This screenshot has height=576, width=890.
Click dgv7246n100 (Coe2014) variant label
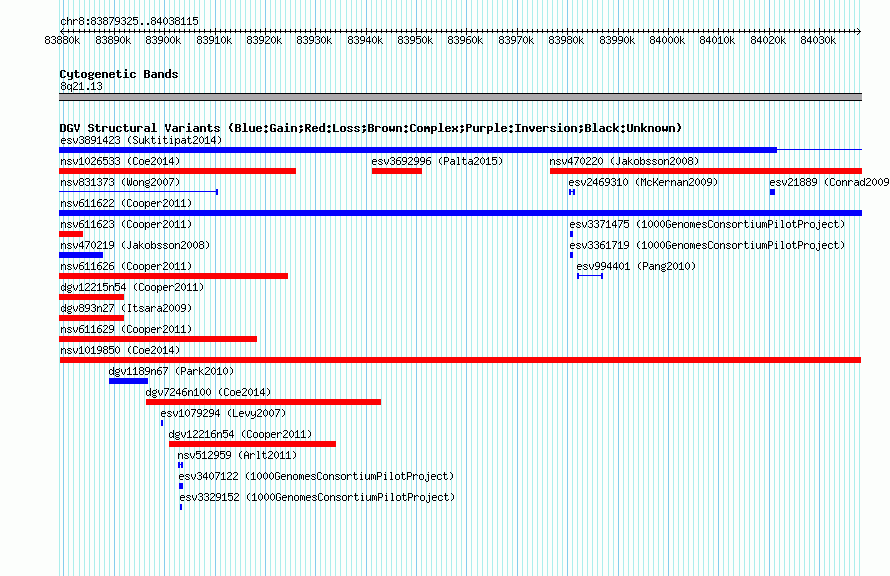[x=208, y=392]
